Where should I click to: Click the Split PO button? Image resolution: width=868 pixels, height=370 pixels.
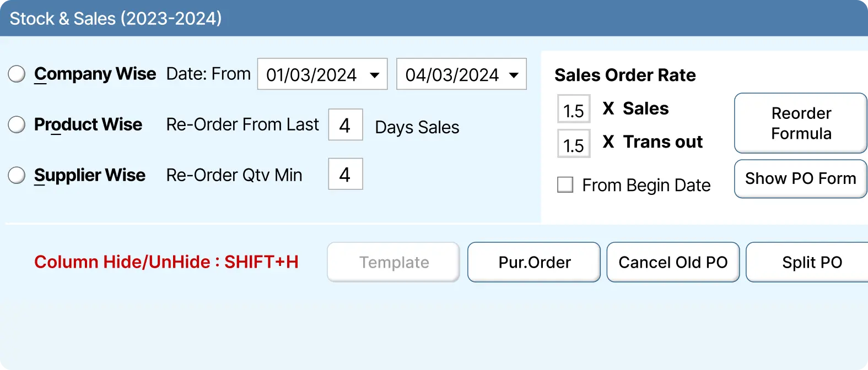(x=812, y=262)
